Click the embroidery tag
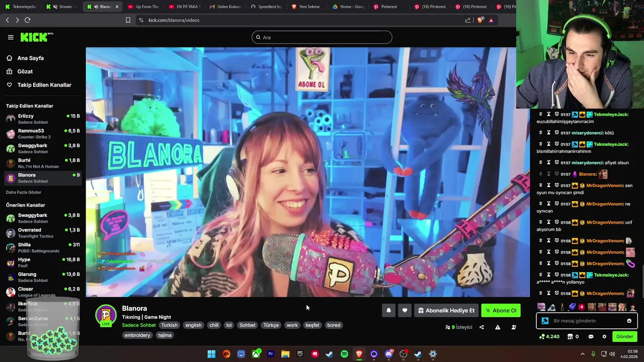The width and height of the screenshot is (644, 362). 137,335
